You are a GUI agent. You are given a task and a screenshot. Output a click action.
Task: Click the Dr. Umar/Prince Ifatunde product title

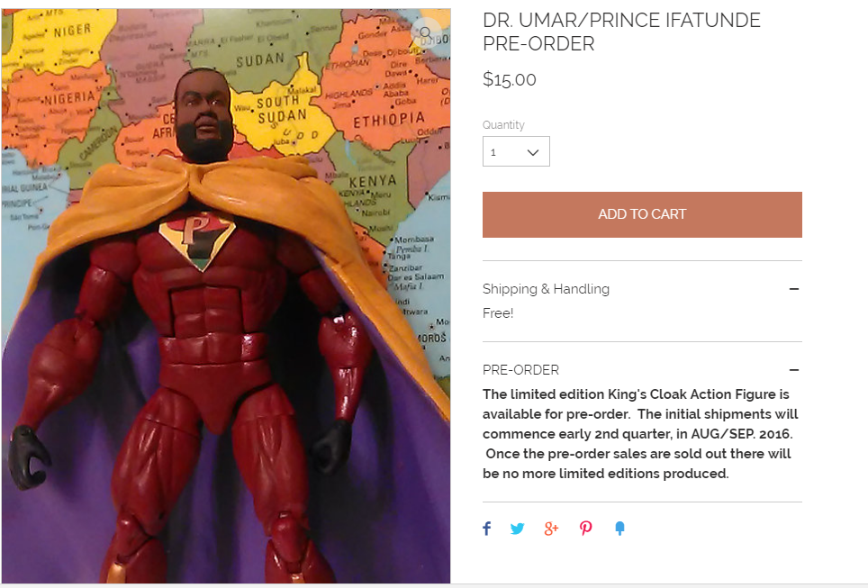(621, 32)
